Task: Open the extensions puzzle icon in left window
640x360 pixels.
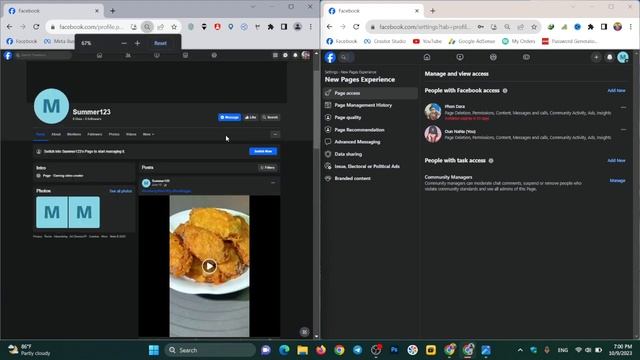Action: 270,27
